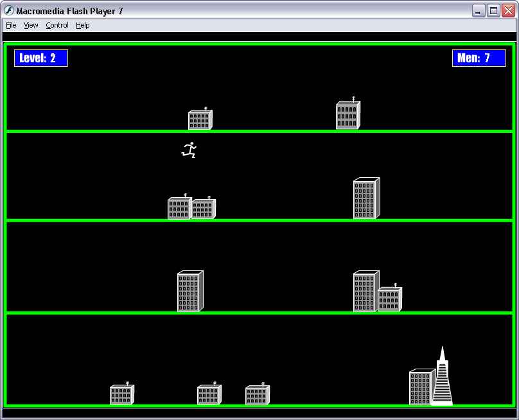Click the tall building on second floor right
The height and width of the screenshot is (420, 519).
366,198
